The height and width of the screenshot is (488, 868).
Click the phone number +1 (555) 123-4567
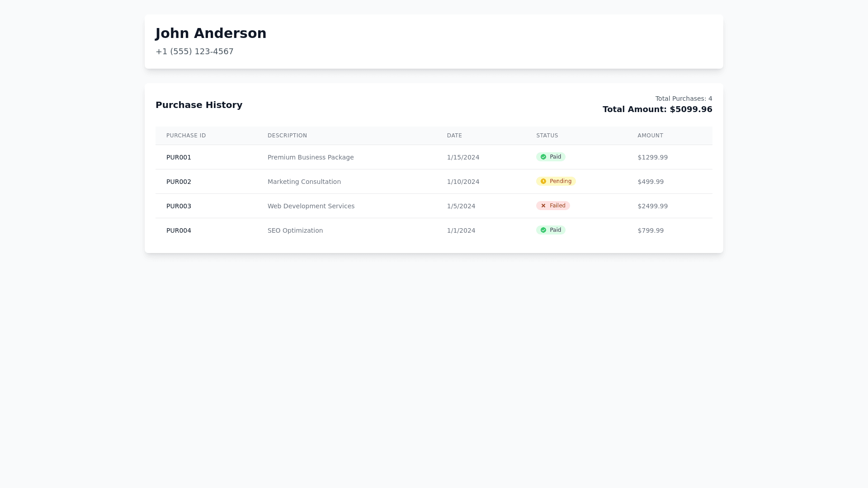(x=194, y=52)
